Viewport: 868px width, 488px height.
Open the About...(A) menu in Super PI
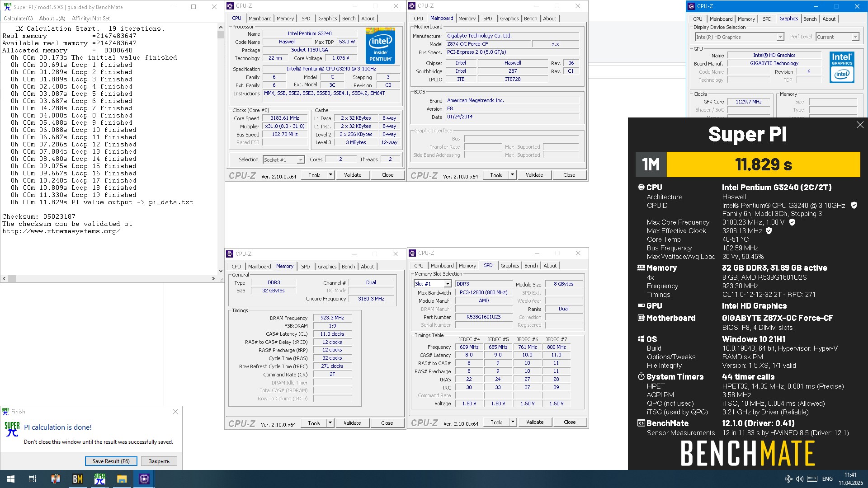(x=52, y=19)
